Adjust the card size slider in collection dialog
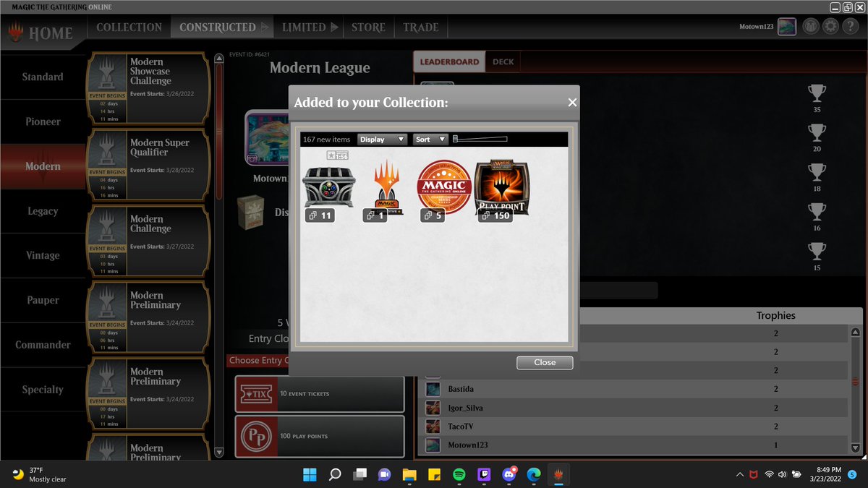This screenshot has width=868, height=488. click(480, 140)
